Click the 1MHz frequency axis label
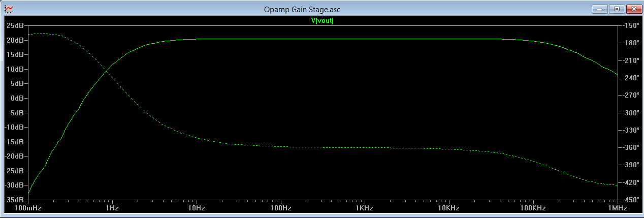 617,208
